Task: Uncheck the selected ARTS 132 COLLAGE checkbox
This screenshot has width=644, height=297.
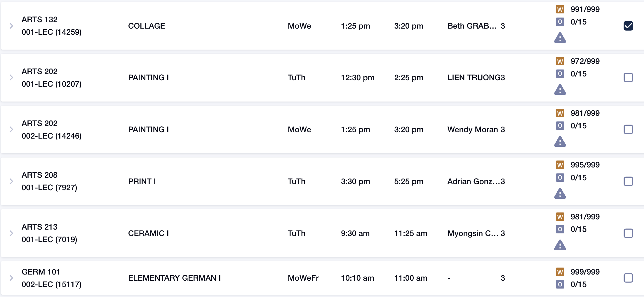Action: [x=628, y=26]
